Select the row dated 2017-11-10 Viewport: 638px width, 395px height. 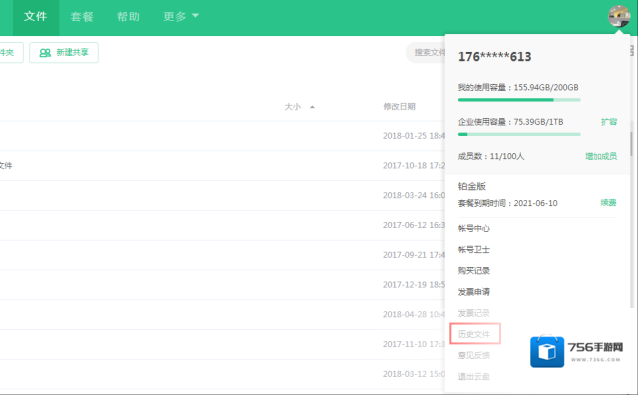(x=222, y=344)
